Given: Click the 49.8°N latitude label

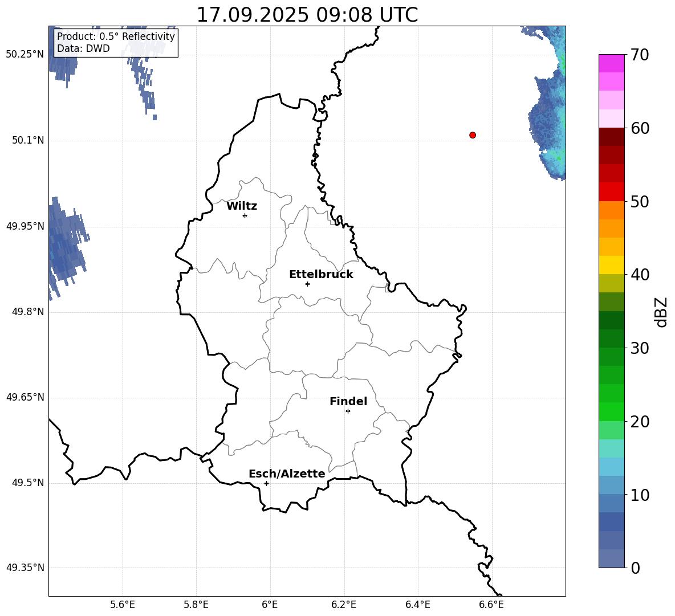Looking at the screenshot, I should pos(28,312).
